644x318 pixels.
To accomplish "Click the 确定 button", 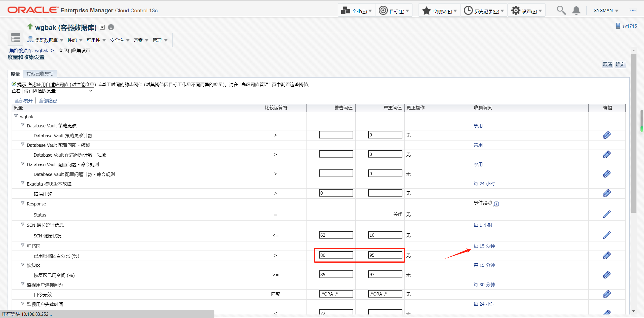I will pos(620,64).
